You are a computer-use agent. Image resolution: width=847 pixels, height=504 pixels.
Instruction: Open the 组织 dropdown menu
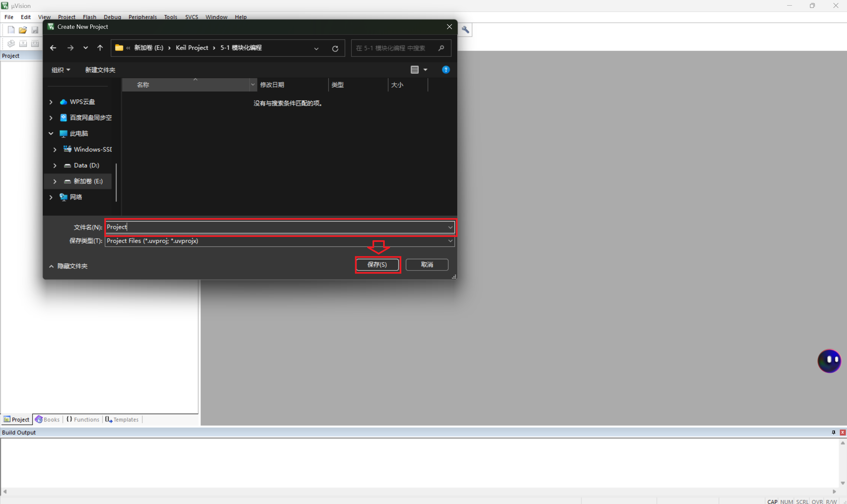[x=61, y=69]
